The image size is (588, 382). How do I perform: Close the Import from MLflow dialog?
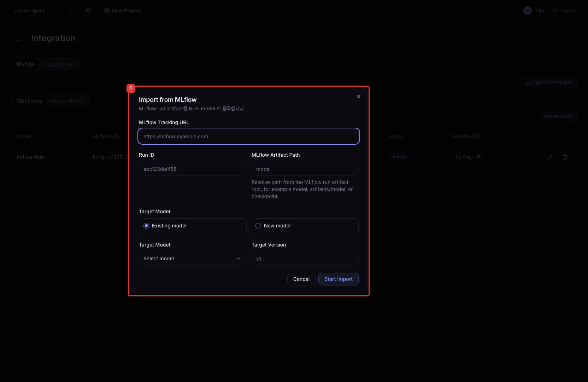[x=359, y=97]
